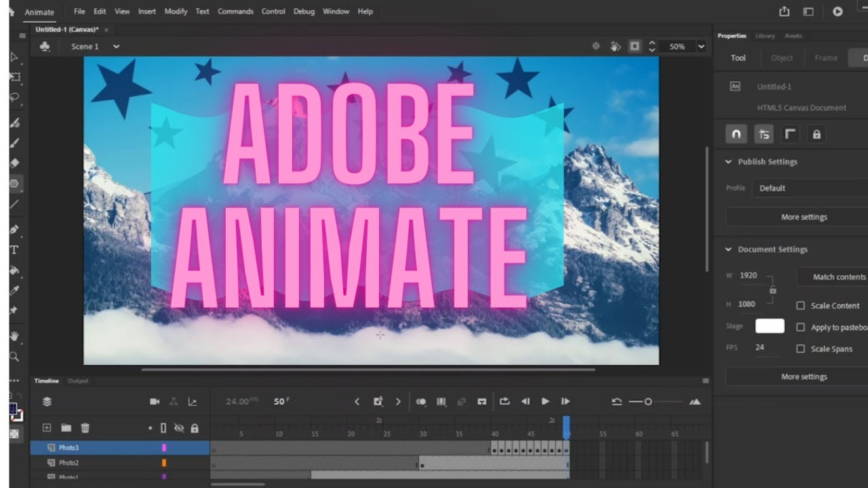Screen dimensions: 868x488
Task: Select the Text tool
Action: coord(14,250)
